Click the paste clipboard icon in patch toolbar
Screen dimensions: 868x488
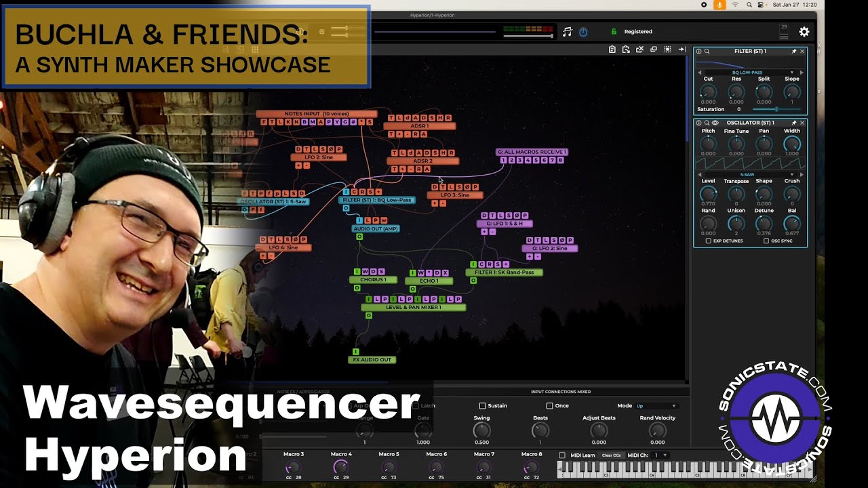point(612,49)
